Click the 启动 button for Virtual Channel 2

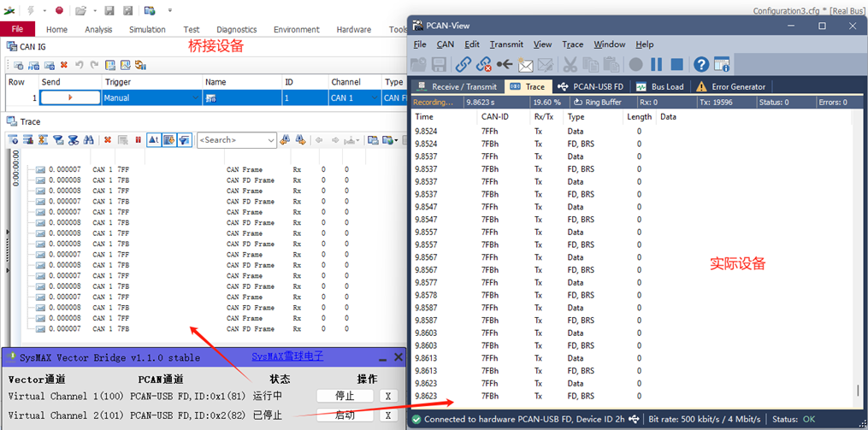click(345, 415)
